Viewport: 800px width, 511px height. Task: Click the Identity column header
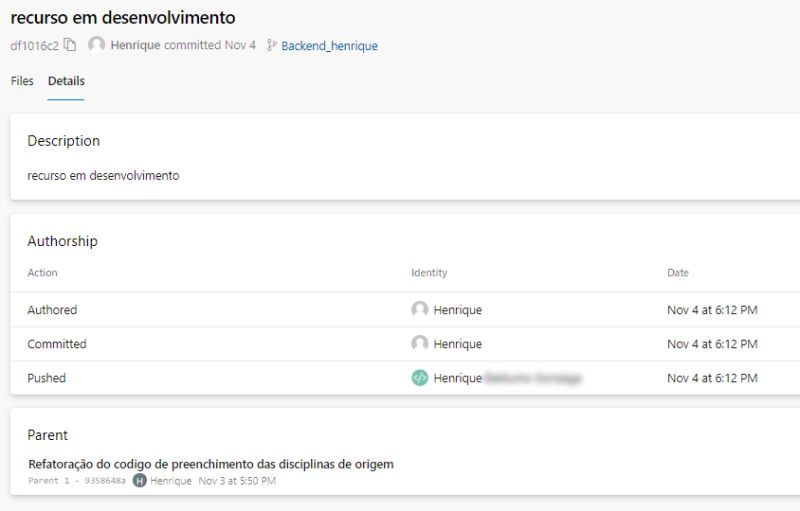(429, 273)
